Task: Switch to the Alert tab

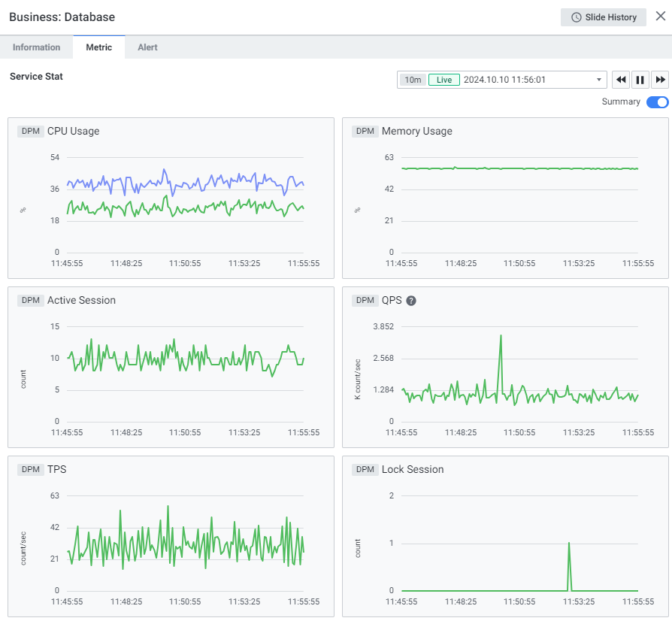Action: tap(147, 47)
